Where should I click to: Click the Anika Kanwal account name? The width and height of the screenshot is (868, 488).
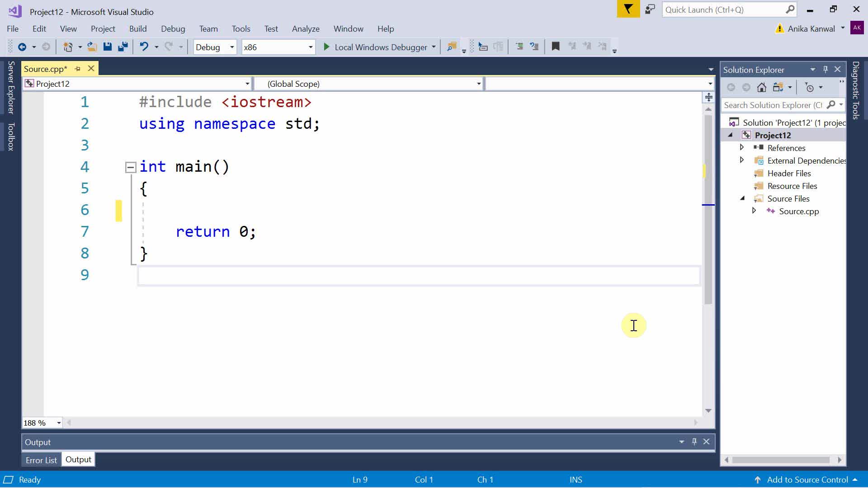(x=811, y=28)
